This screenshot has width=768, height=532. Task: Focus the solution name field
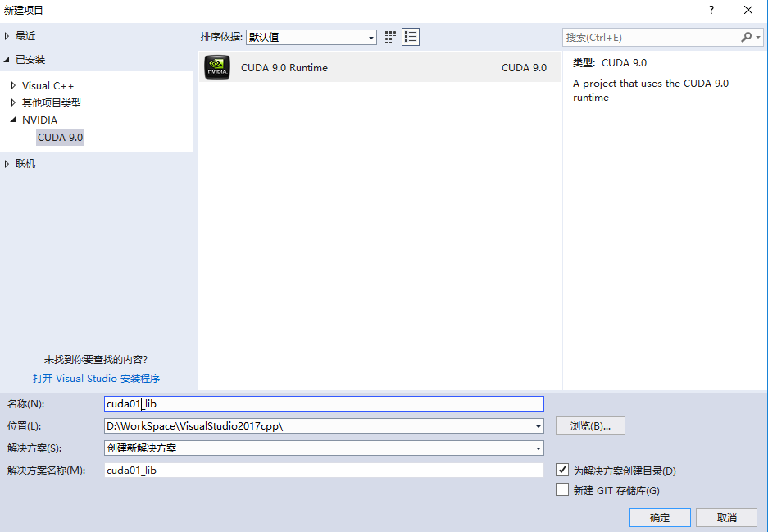tap(324, 471)
